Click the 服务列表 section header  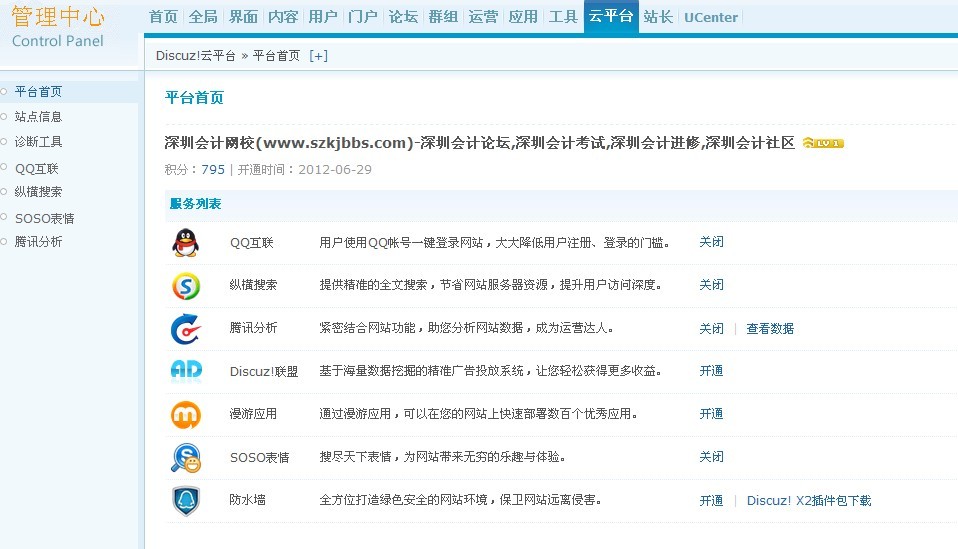tap(196, 203)
